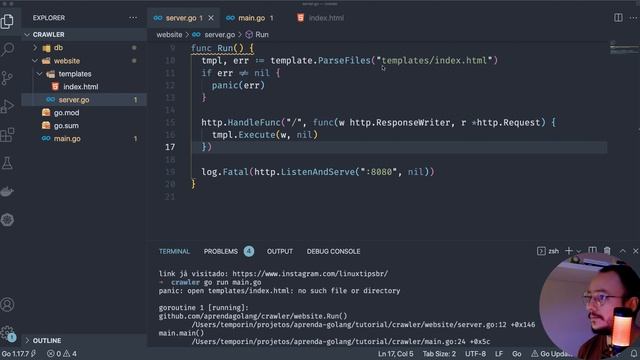Click the panic(err) call on line 12

tap(238, 85)
